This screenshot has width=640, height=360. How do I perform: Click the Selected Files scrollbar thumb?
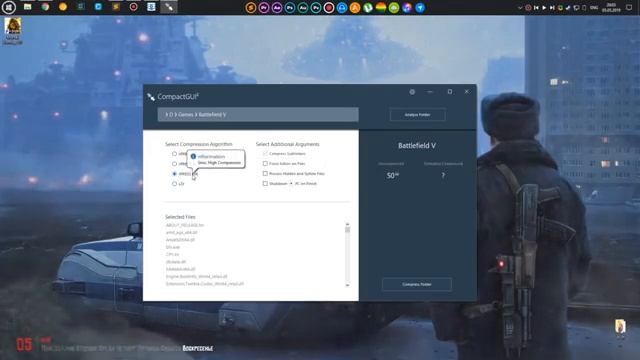[x=347, y=230]
